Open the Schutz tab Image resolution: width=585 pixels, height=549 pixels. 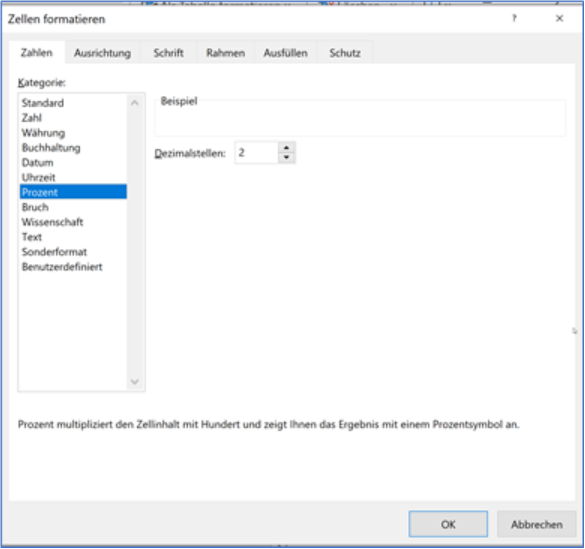click(345, 53)
